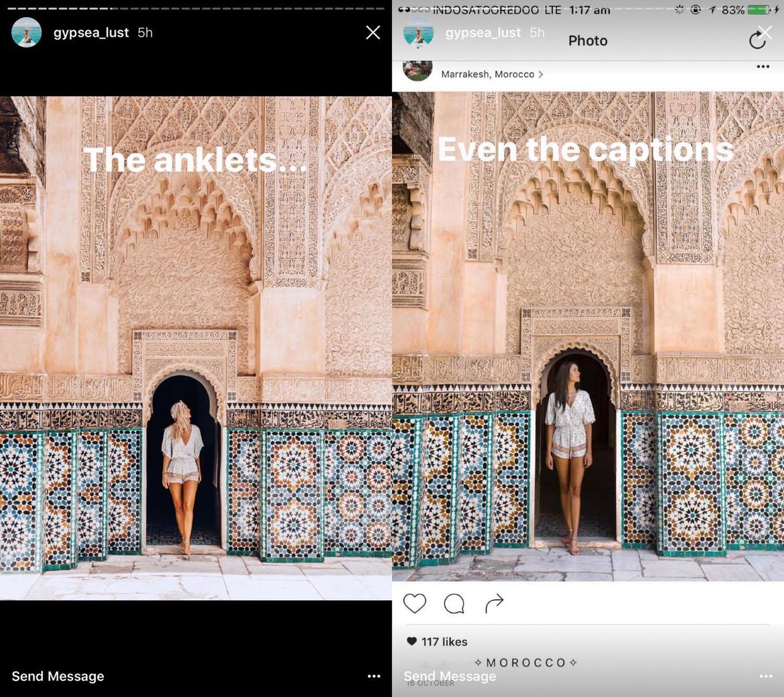
Task: Tap the location arrow status icon
Action: 712,10
